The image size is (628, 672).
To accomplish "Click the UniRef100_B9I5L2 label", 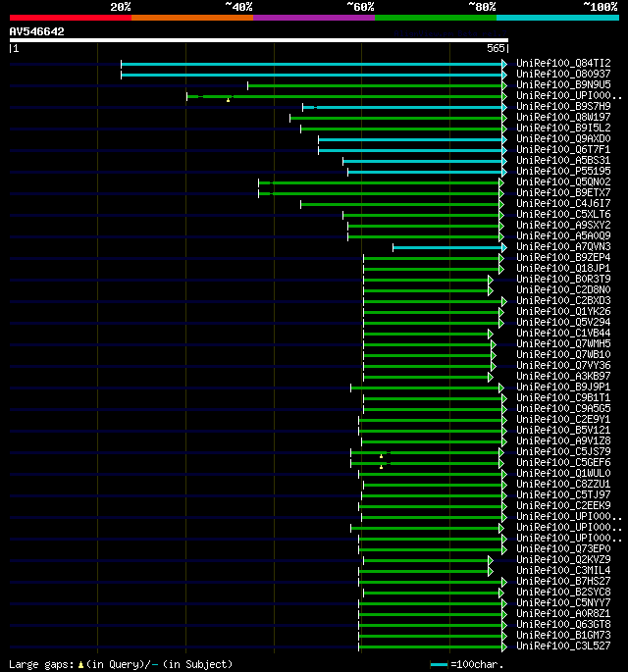I will pos(563,128).
